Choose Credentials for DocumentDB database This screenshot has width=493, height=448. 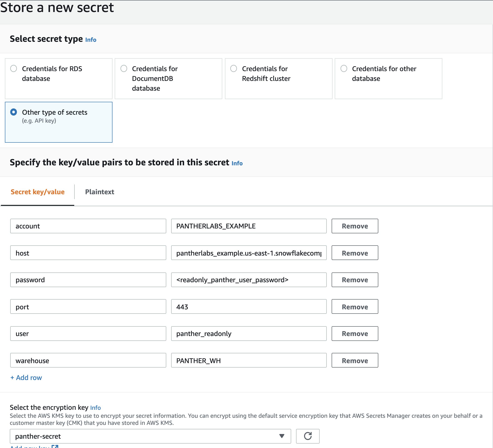tap(124, 69)
